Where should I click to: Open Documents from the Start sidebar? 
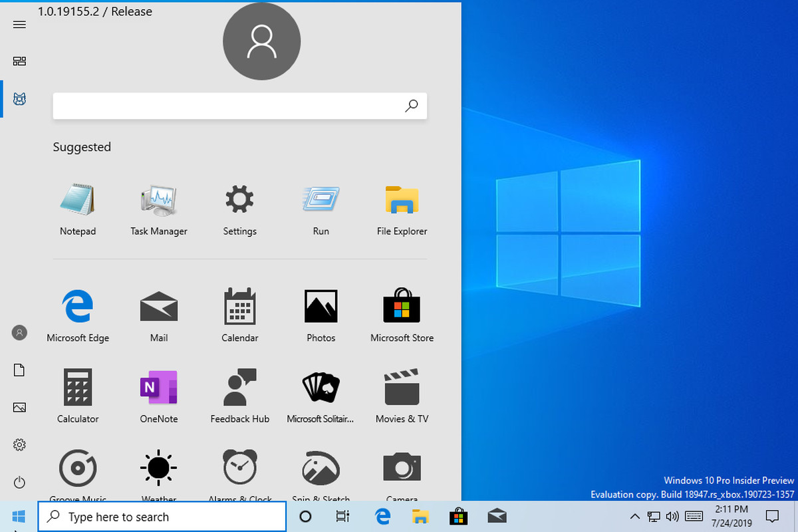[x=19, y=370]
